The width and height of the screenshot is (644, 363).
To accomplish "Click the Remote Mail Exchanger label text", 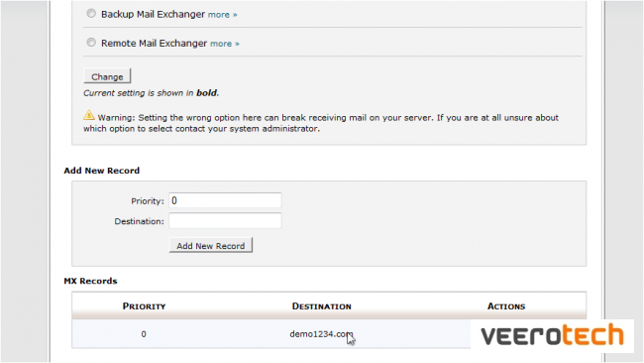I will pos(154,44).
